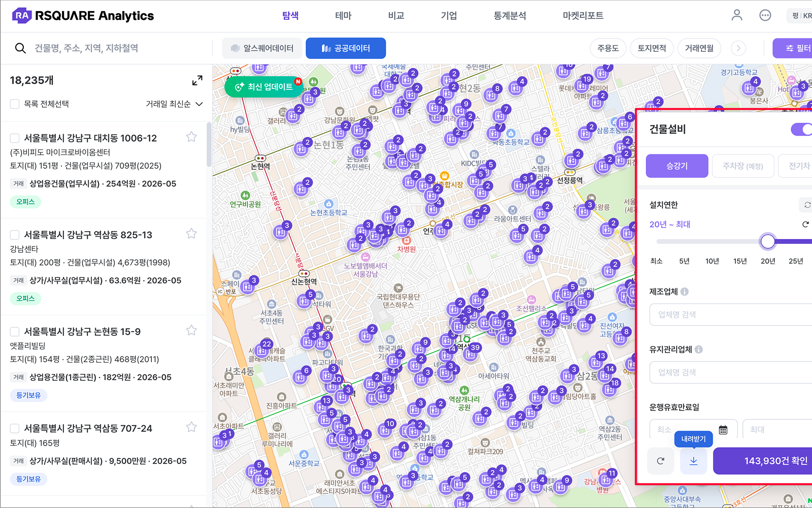Screen dimensions: 812x508
Task: Click the user profile icon
Action: coord(737,15)
